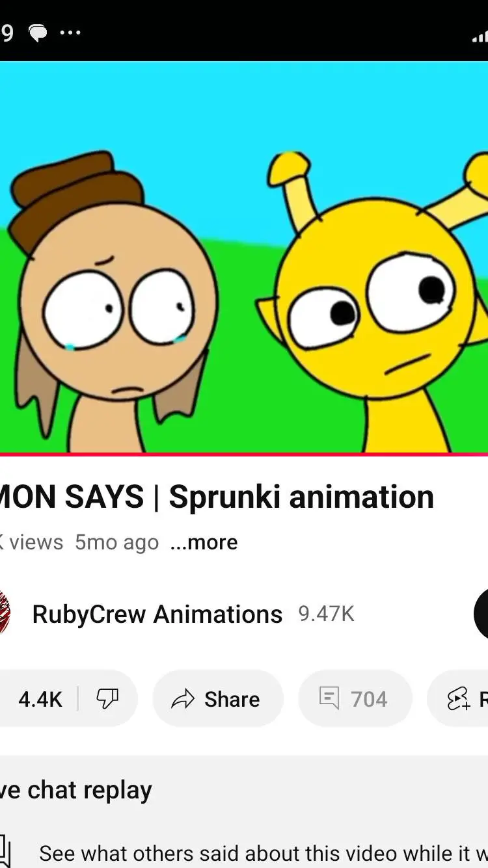Like the video showing 4.4K likes

(39, 699)
